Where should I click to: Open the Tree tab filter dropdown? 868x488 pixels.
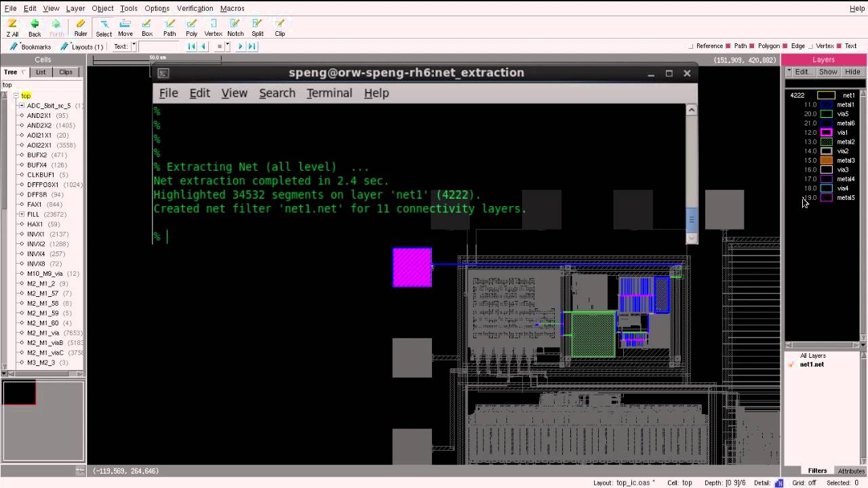(x=24, y=72)
